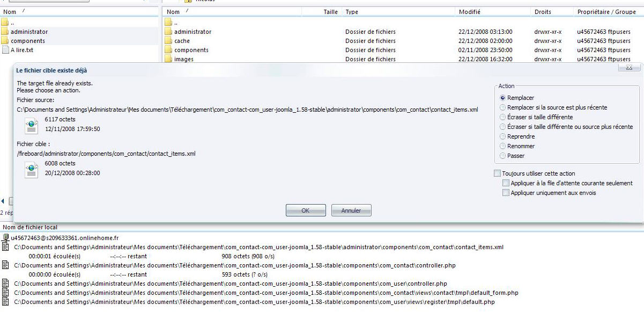Sort remote files by Taille column

point(330,12)
